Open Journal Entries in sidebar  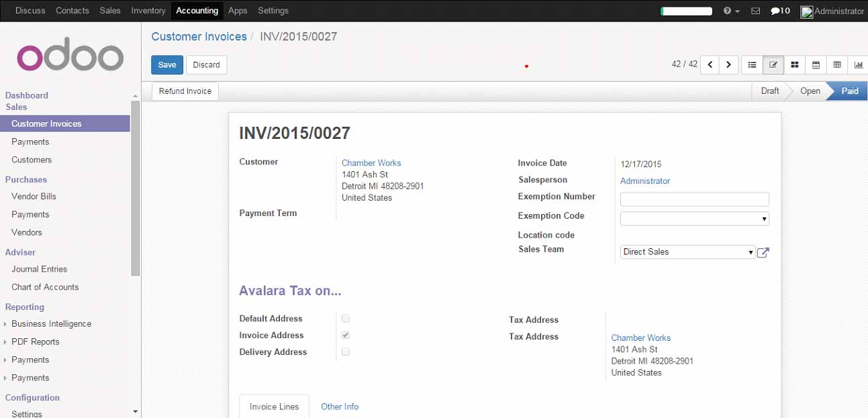[40, 269]
